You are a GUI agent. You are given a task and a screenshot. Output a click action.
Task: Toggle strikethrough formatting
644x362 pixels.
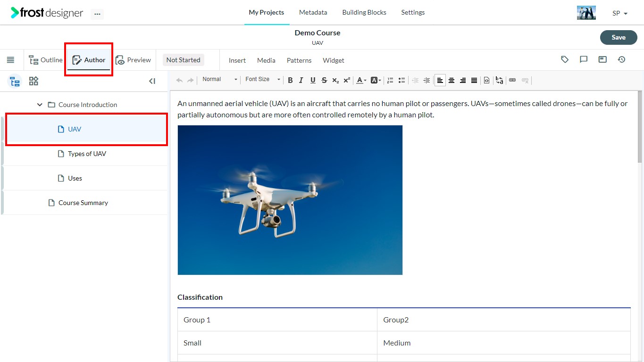tap(324, 80)
